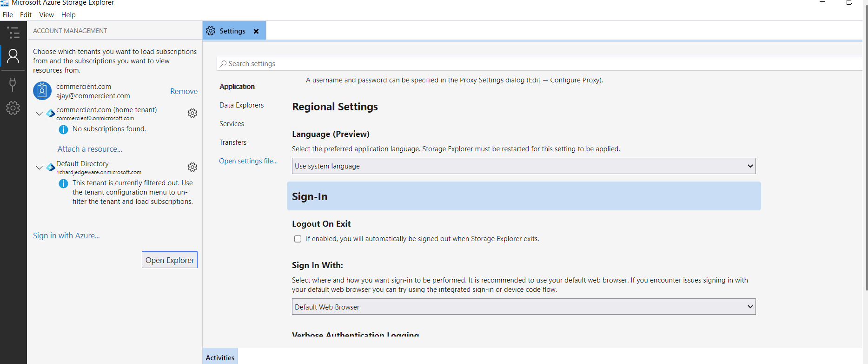Open the File menu
The height and width of the screenshot is (364, 868).
8,15
